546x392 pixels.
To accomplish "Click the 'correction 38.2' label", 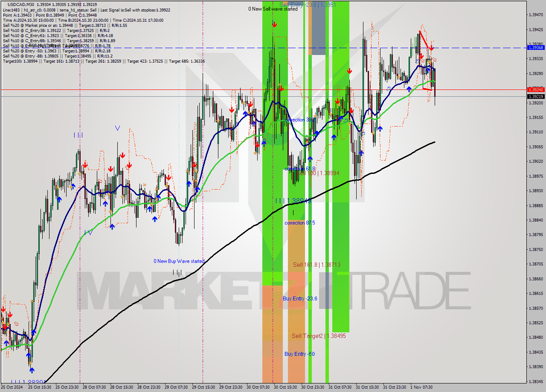I will [x=300, y=120].
